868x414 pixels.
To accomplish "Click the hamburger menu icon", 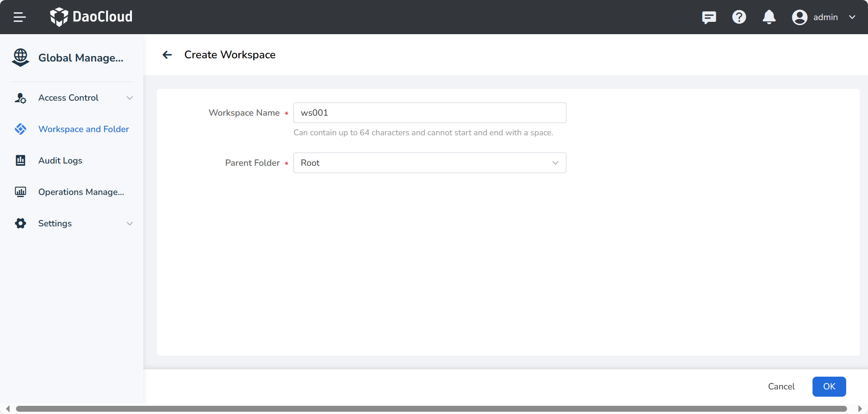I will pyautogui.click(x=20, y=17).
